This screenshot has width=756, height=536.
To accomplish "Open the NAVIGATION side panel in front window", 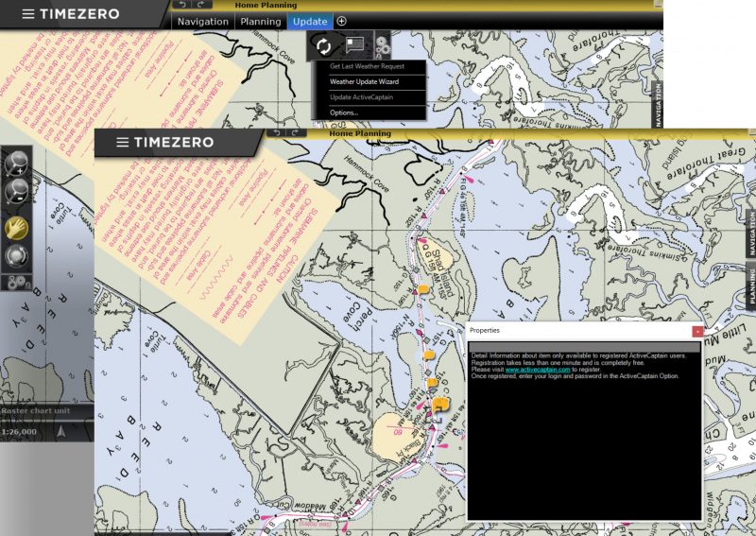I will [x=750, y=234].
